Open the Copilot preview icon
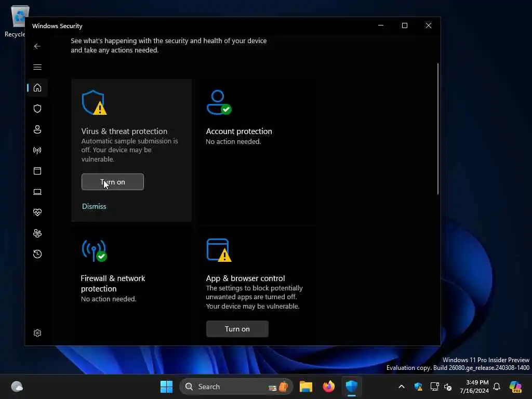 (x=515, y=387)
